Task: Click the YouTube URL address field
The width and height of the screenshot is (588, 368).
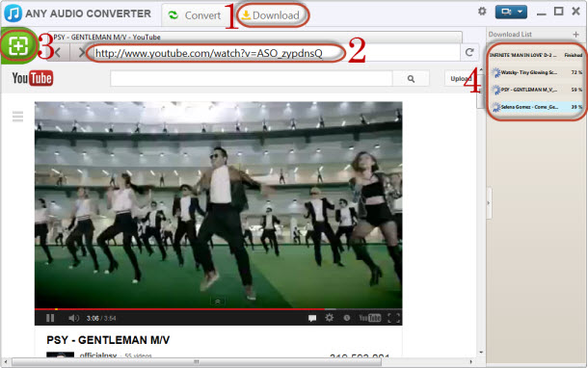Action: (x=215, y=53)
